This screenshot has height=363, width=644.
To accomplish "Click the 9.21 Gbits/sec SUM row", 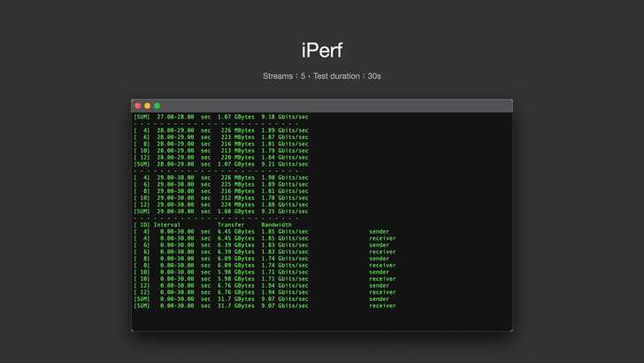I will click(x=221, y=164).
